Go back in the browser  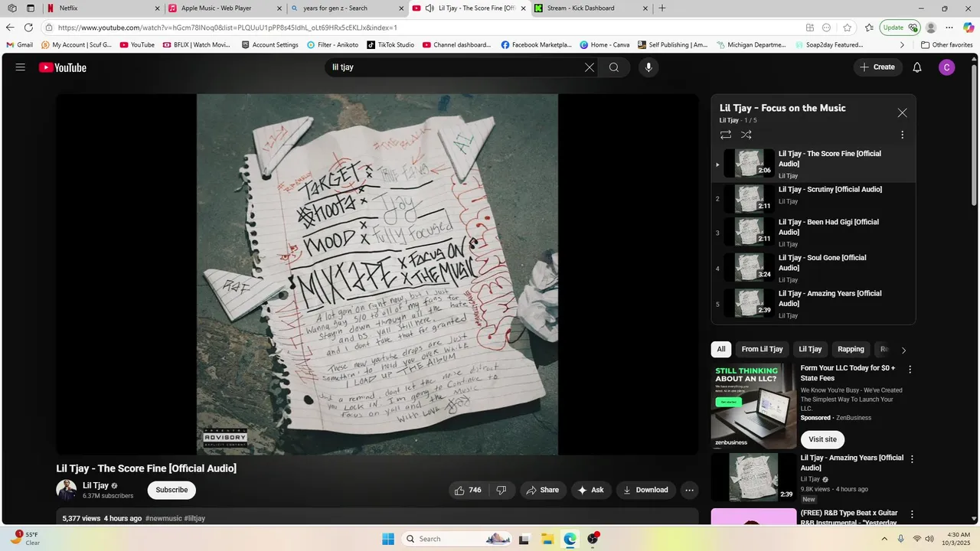coord(10,28)
